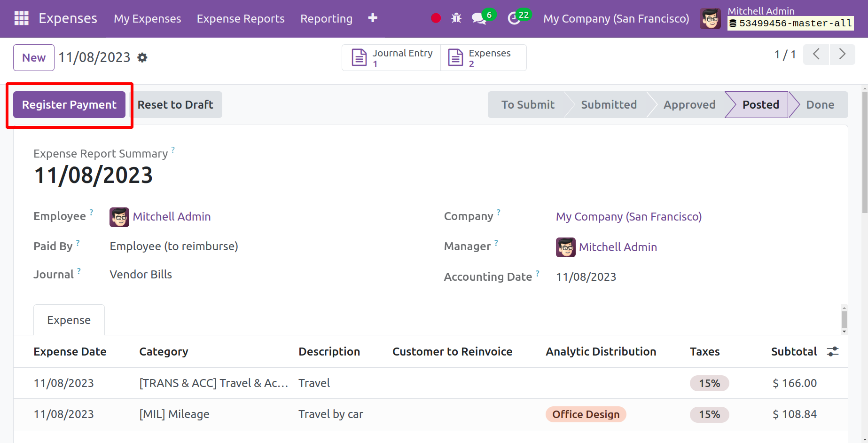Click the Manager field help question mark
The width and height of the screenshot is (868, 443).
click(x=496, y=243)
